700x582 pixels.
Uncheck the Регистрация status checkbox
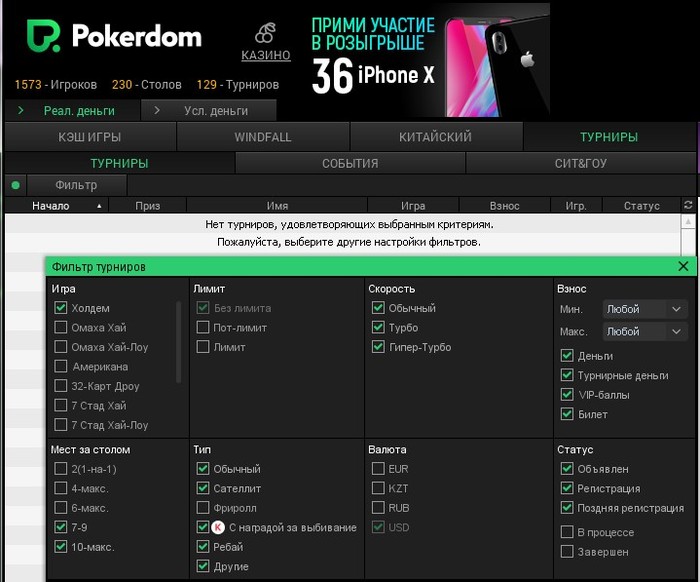point(567,488)
